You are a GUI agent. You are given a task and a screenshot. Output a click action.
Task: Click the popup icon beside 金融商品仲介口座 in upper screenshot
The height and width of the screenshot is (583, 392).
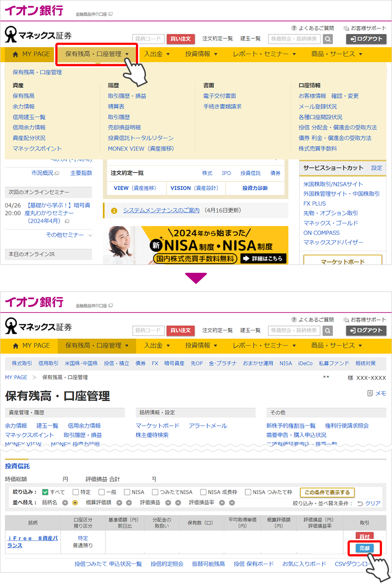pyautogui.click(x=111, y=14)
